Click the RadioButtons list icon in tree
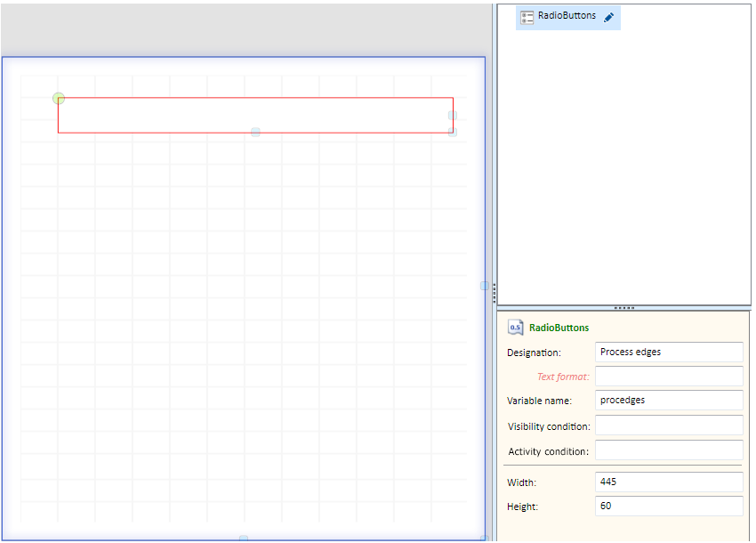This screenshot has height=543, width=756. pos(527,18)
